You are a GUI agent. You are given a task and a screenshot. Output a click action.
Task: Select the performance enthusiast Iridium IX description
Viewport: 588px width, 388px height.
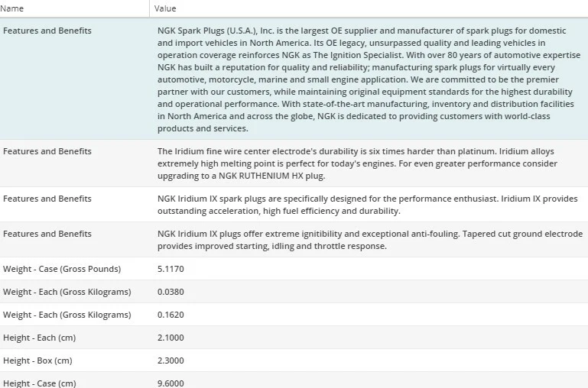click(x=367, y=205)
